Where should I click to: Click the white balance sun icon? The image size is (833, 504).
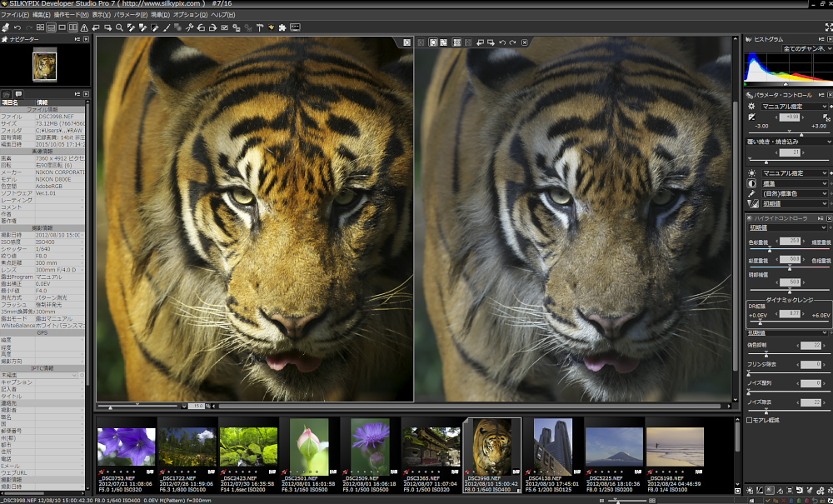tap(751, 172)
